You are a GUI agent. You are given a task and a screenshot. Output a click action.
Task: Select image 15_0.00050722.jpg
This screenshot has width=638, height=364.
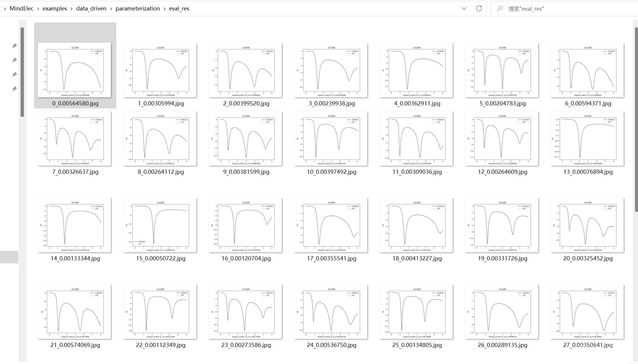click(160, 225)
